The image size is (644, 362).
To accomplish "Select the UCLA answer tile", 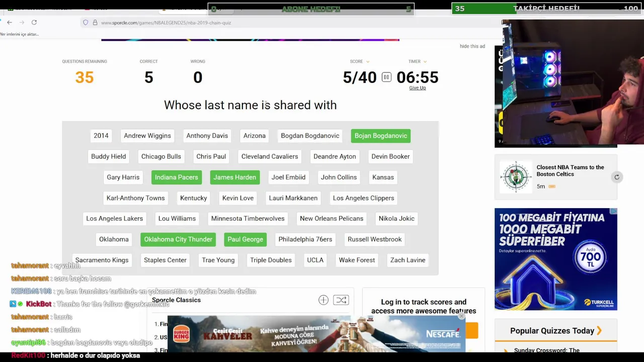I will point(315,260).
